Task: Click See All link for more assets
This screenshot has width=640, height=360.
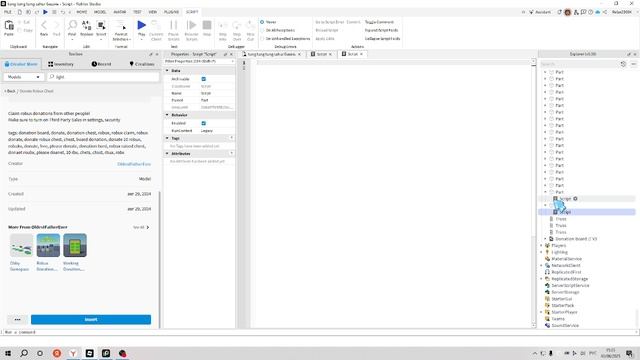Action: coord(141,227)
